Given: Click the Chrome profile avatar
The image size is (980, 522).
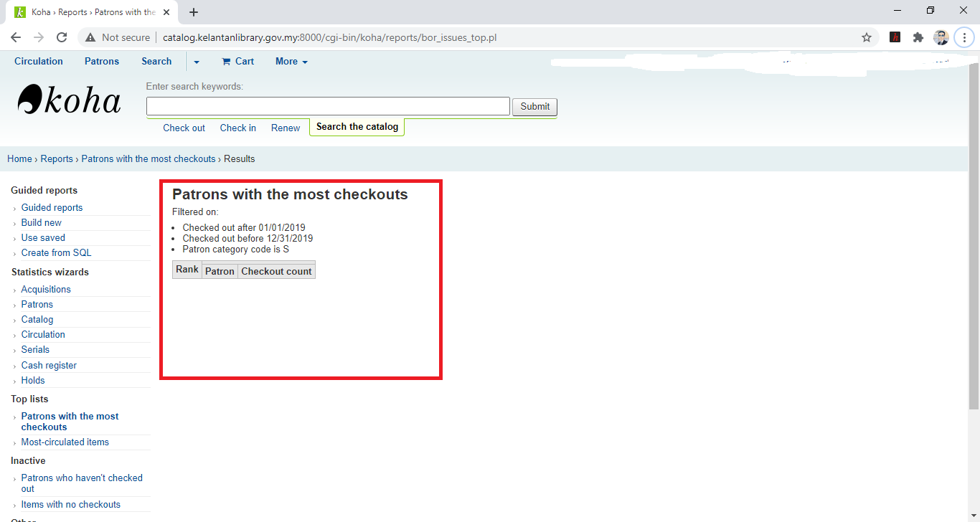Looking at the screenshot, I should click(941, 37).
